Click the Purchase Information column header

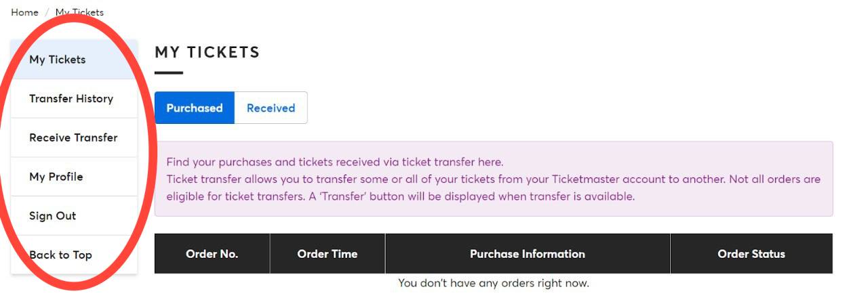click(x=528, y=254)
